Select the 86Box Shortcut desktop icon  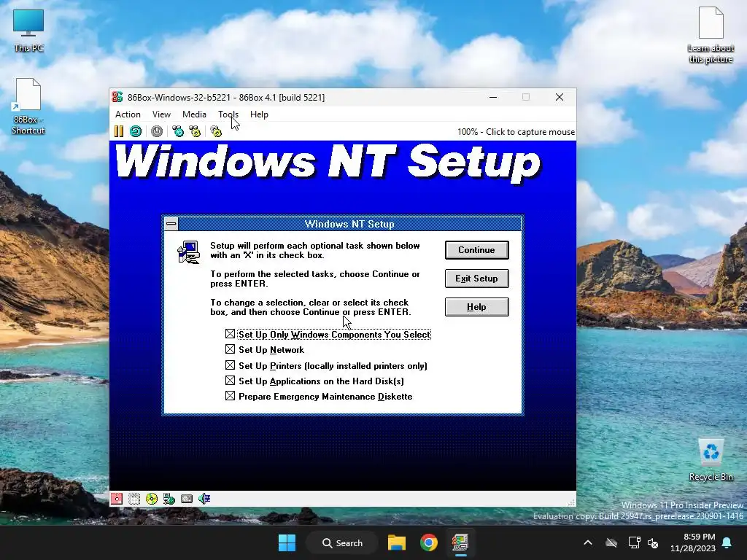pos(28,106)
